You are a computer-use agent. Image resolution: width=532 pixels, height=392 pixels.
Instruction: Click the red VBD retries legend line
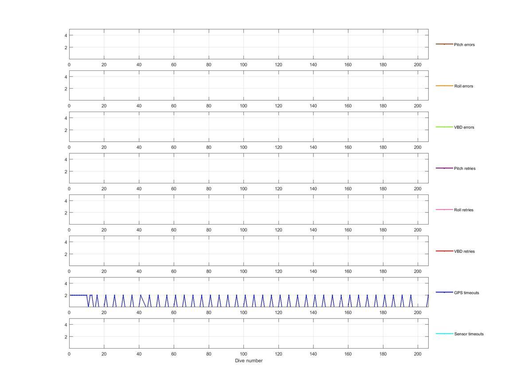444,251
